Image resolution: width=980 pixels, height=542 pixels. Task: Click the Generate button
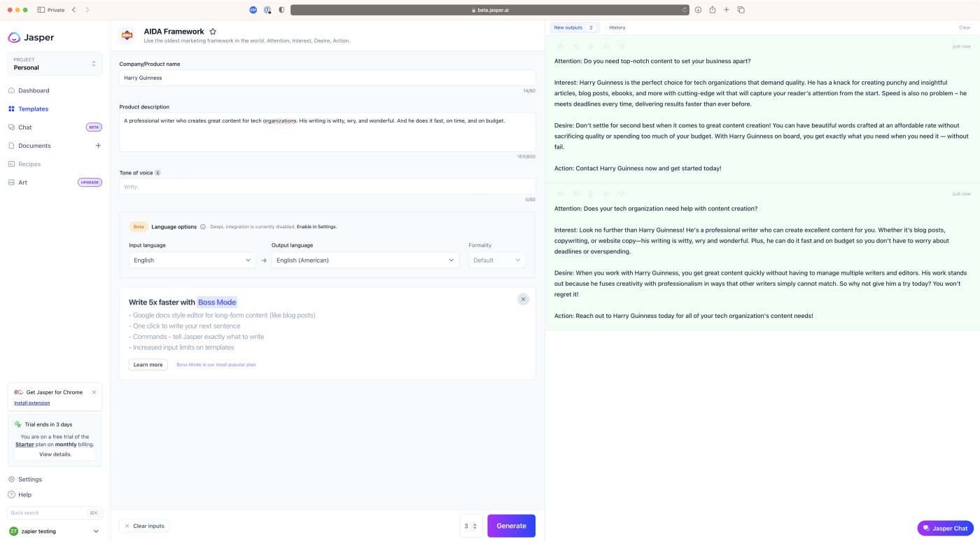coord(511,526)
